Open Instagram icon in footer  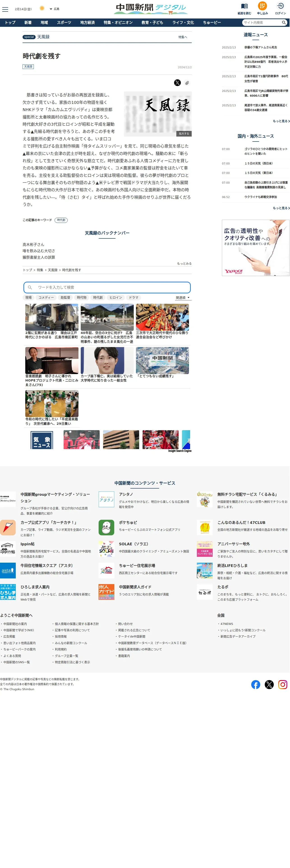(x=283, y=684)
